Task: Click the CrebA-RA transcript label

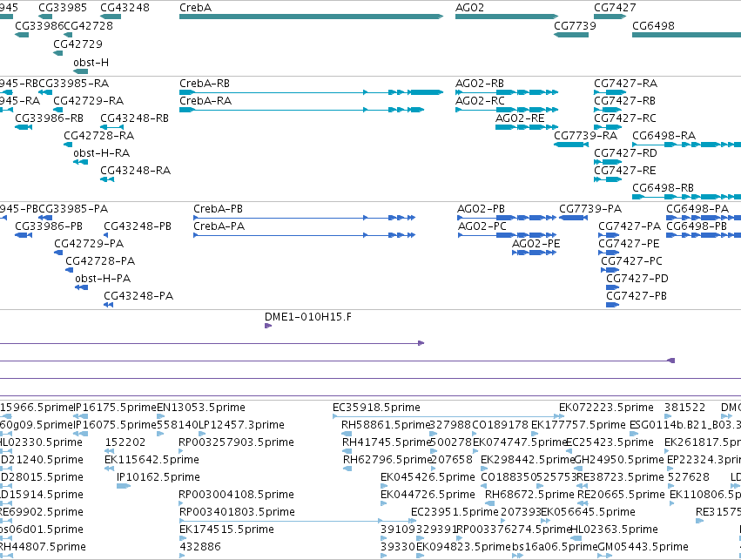Action: [x=205, y=101]
